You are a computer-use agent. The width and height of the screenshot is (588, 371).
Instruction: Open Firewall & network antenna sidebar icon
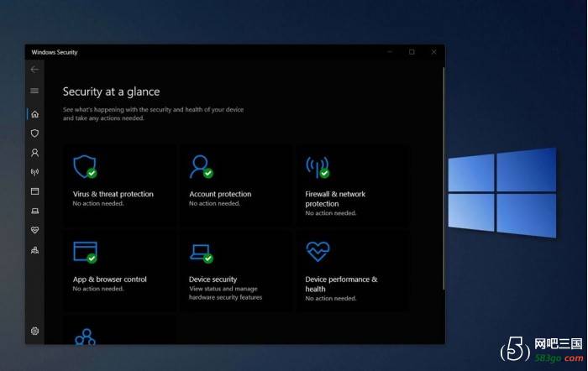[35, 172]
